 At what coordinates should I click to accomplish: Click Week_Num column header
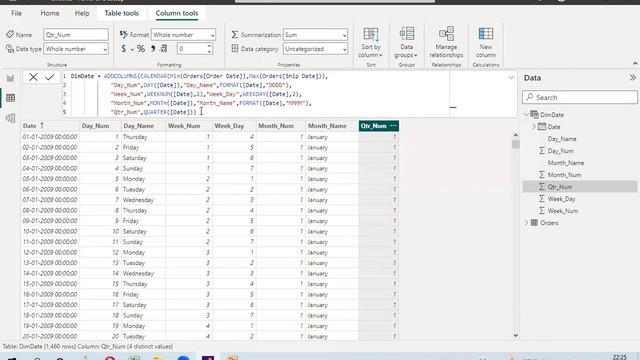pos(189,126)
